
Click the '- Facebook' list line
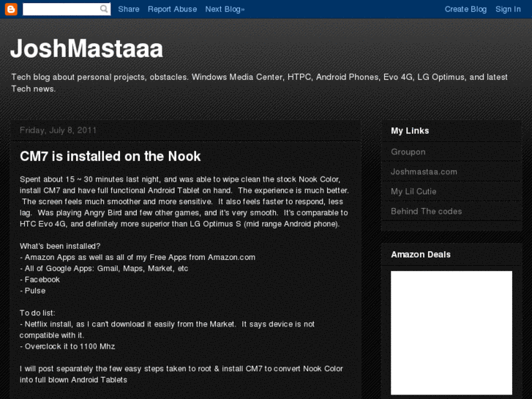point(40,280)
